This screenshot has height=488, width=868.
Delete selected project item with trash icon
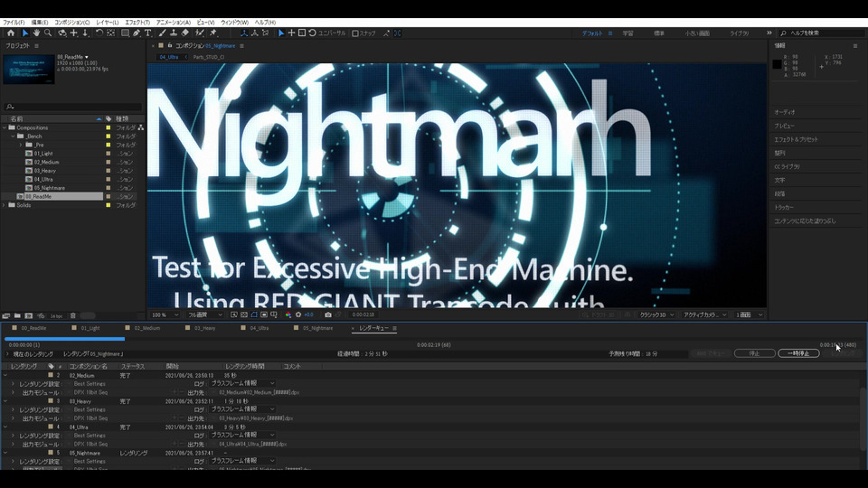(72, 316)
